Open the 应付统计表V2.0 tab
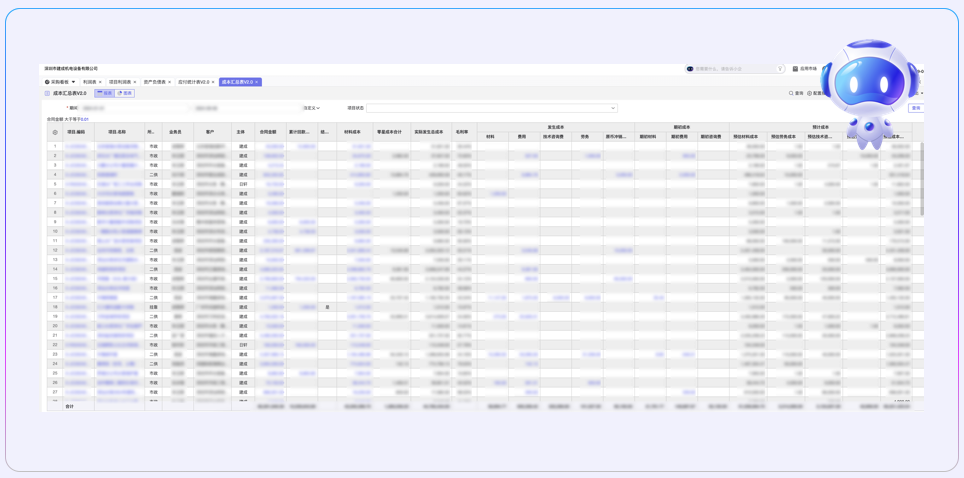 (193, 82)
